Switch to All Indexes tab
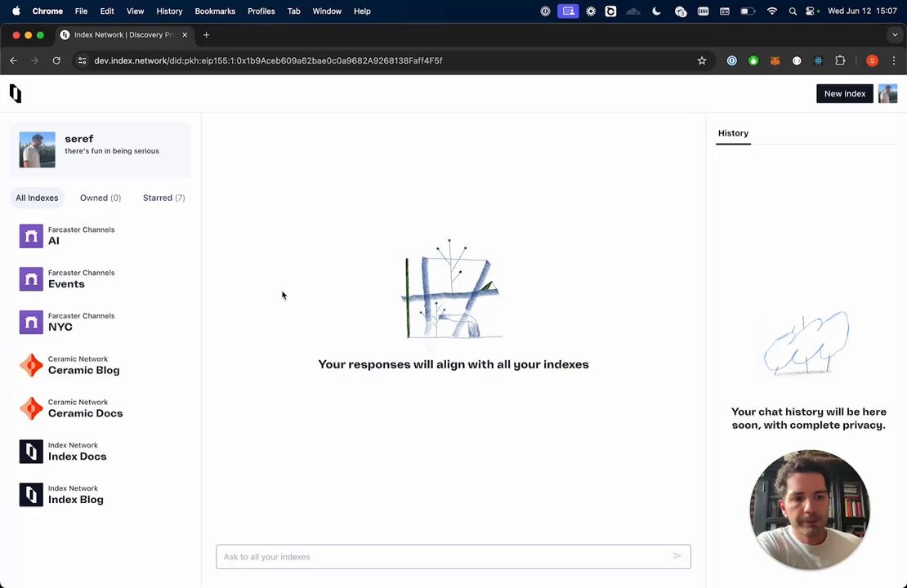This screenshot has width=907, height=588. point(37,198)
